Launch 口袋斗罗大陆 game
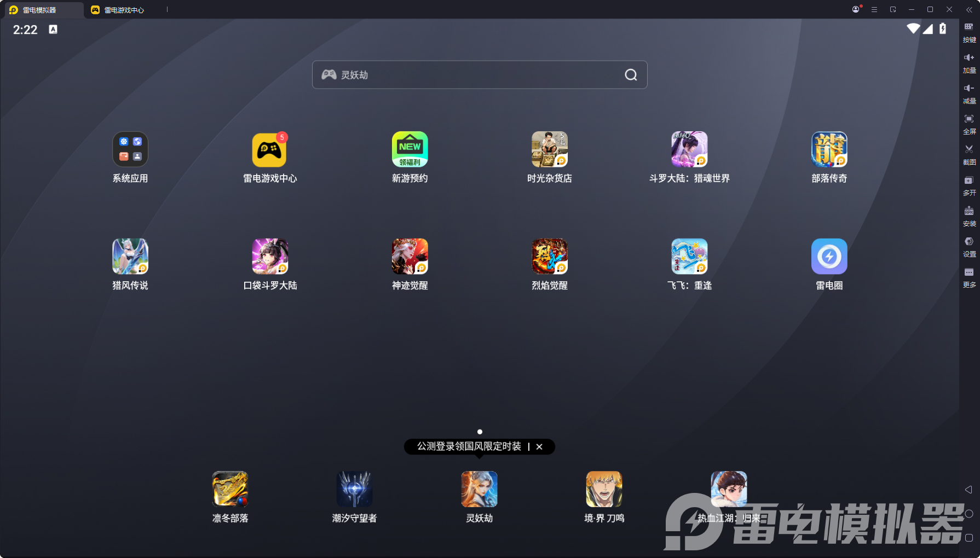 (269, 256)
